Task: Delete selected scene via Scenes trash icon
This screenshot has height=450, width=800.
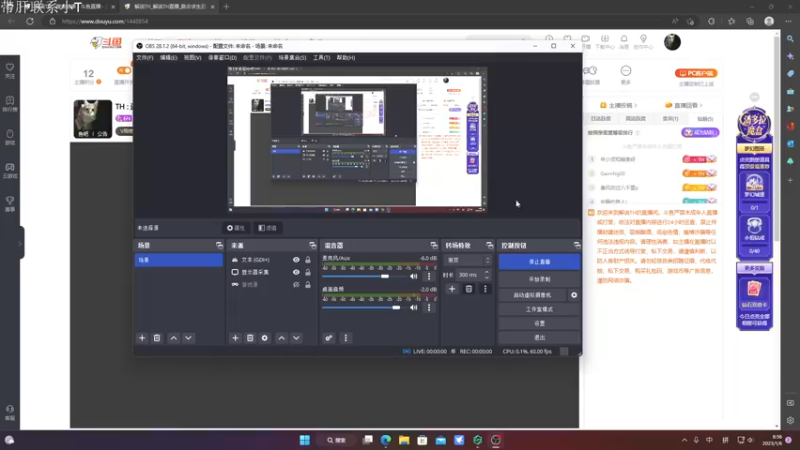Action: click(157, 338)
